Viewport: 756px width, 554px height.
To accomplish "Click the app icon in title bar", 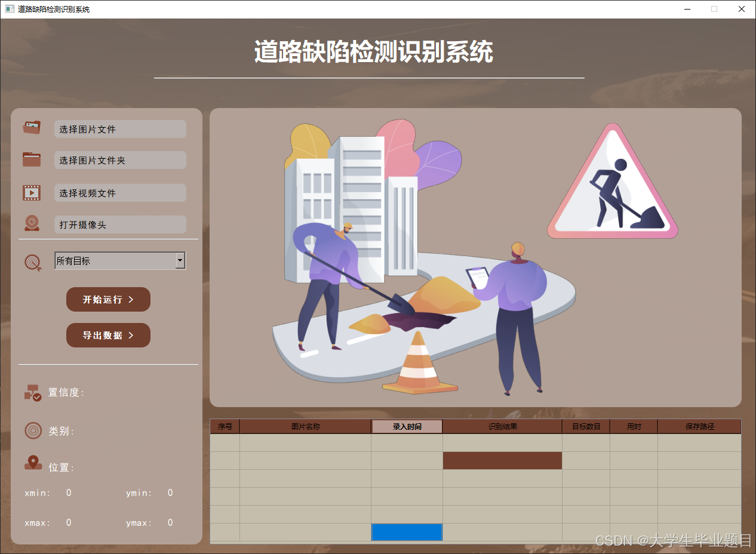I will coord(10,9).
